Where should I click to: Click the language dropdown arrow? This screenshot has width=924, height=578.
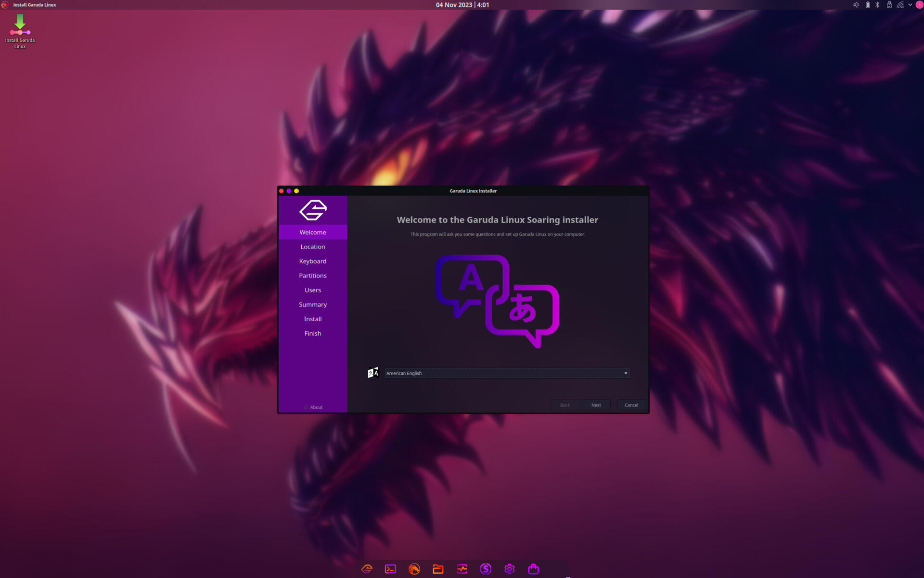click(626, 373)
